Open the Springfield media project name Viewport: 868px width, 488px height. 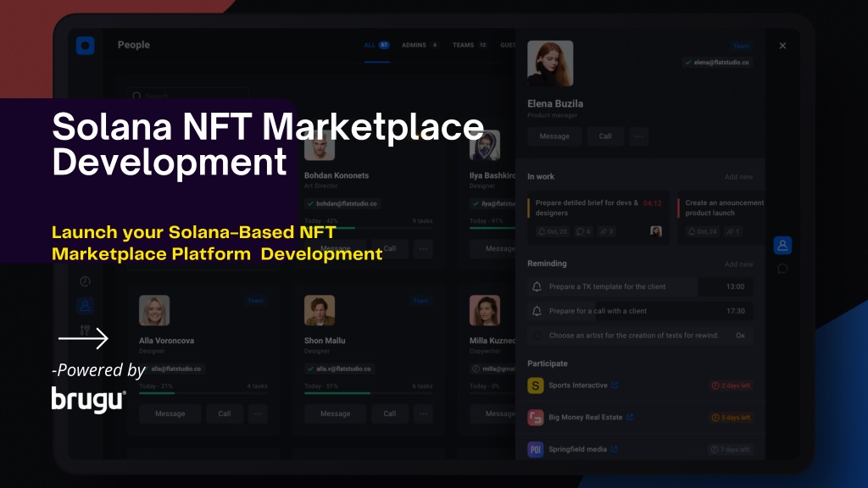click(577, 449)
